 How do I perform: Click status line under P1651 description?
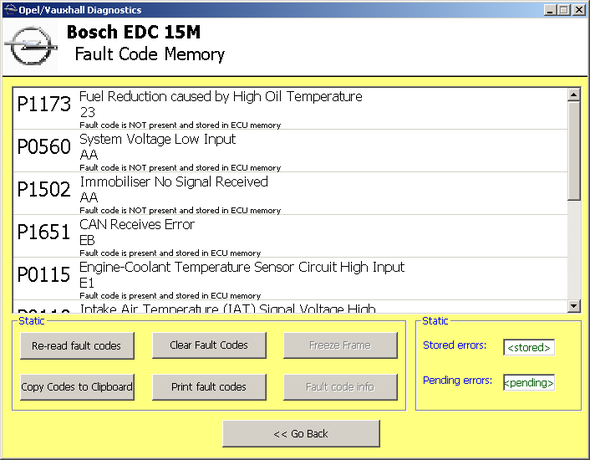coord(170,253)
